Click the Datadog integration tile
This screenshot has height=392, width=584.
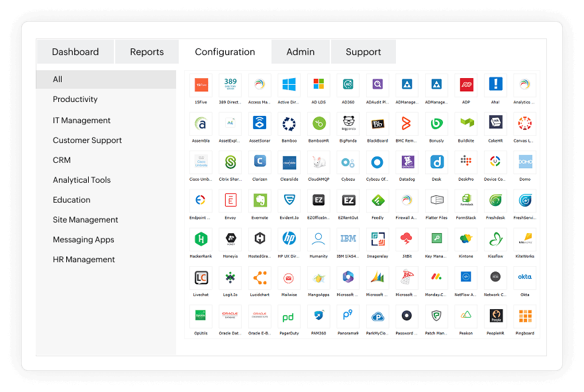click(x=407, y=162)
